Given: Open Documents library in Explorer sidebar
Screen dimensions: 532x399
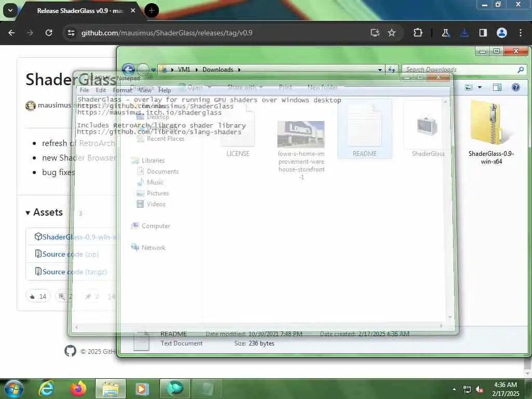Looking at the screenshot, I should pos(158,171).
